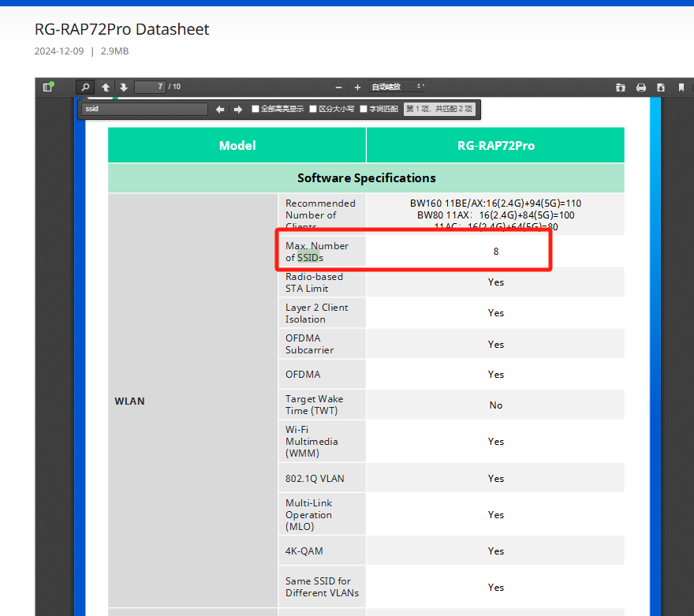
Task: Toggle the PDF sidebar panel
Action: (x=48, y=87)
